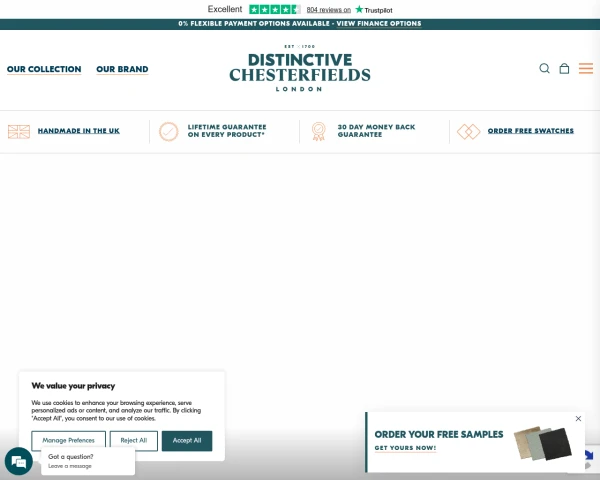
Task: Click View Finance Options link
Action: 379,24
